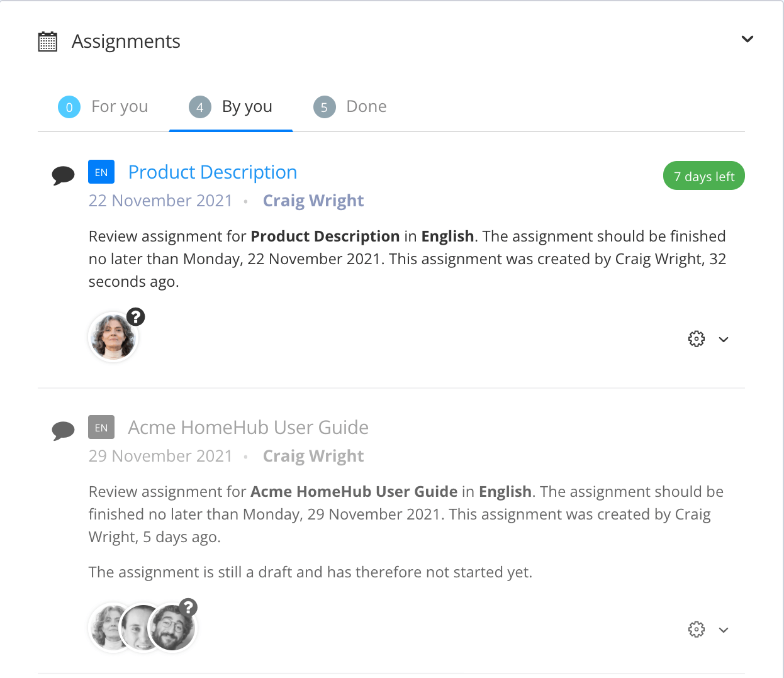Open the settings gear for Acme HomeHub assignment
This screenshot has width=784, height=678.
[x=697, y=629]
